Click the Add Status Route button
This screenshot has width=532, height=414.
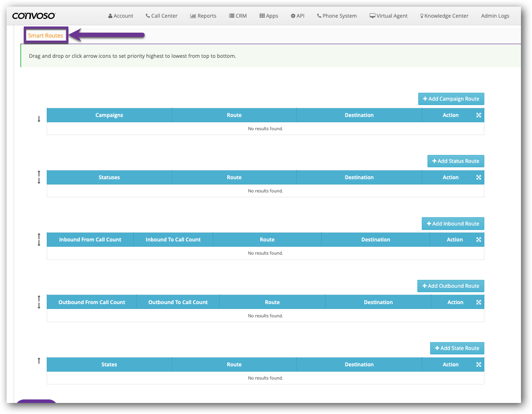[x=456, y=161]
